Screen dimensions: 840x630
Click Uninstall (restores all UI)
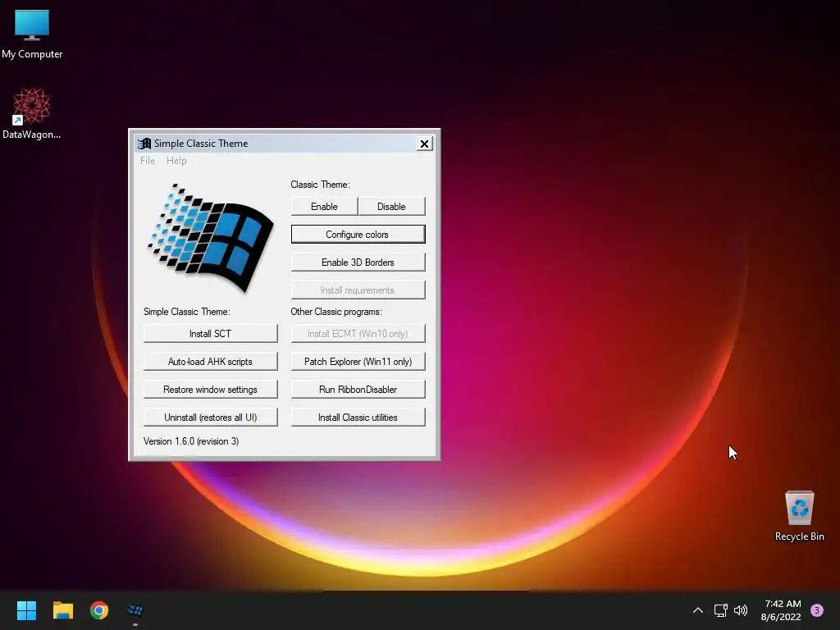point(210,417)
